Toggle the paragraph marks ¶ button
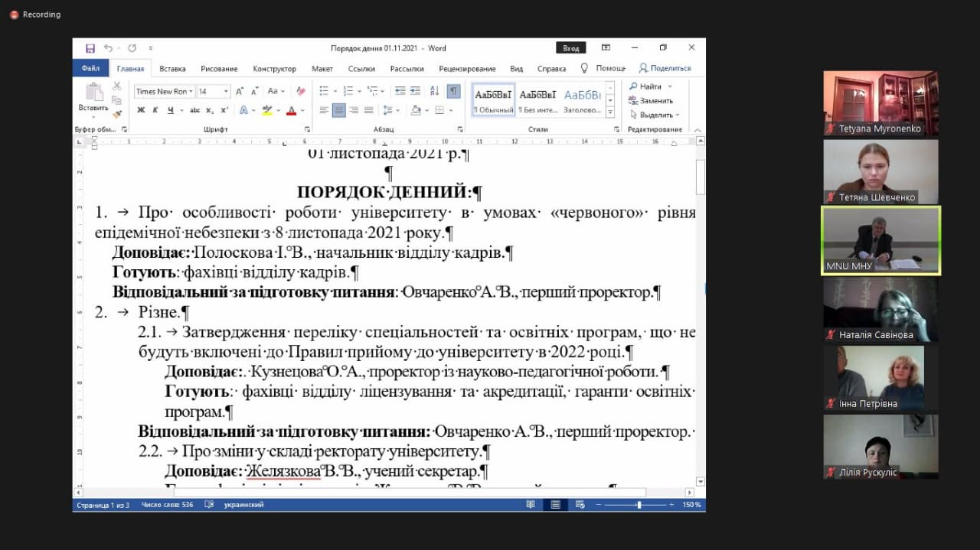This screenshot has width=980, height=550. 454,91
